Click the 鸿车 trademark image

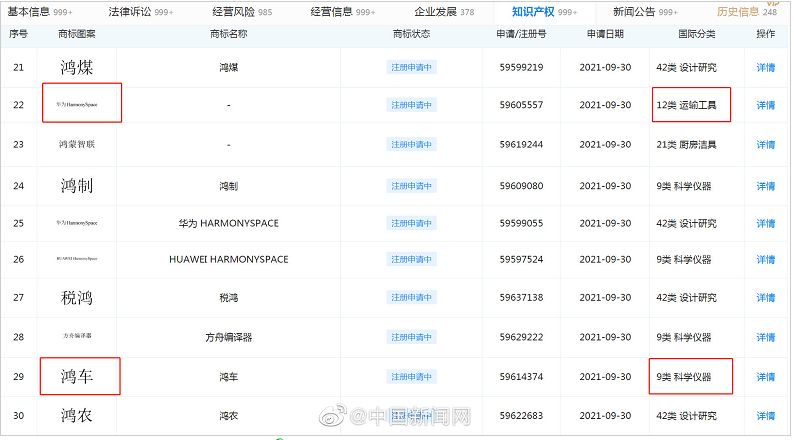(x=76, y=376)
